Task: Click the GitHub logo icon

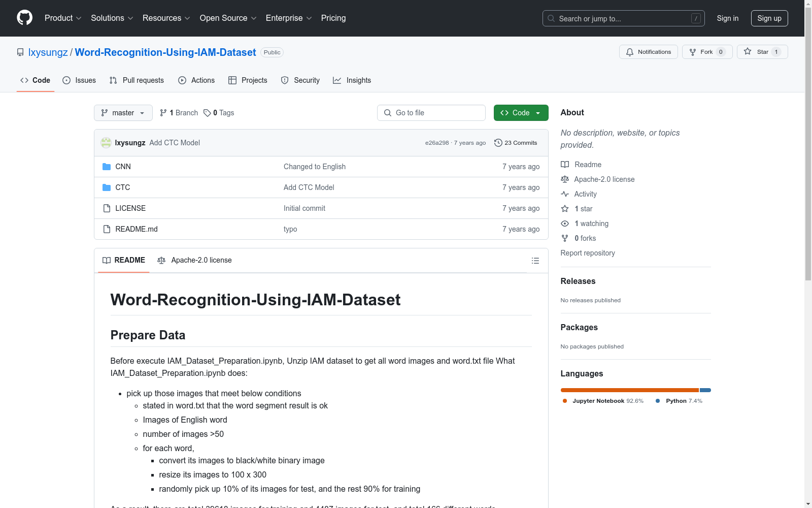Action: point(24,18)
